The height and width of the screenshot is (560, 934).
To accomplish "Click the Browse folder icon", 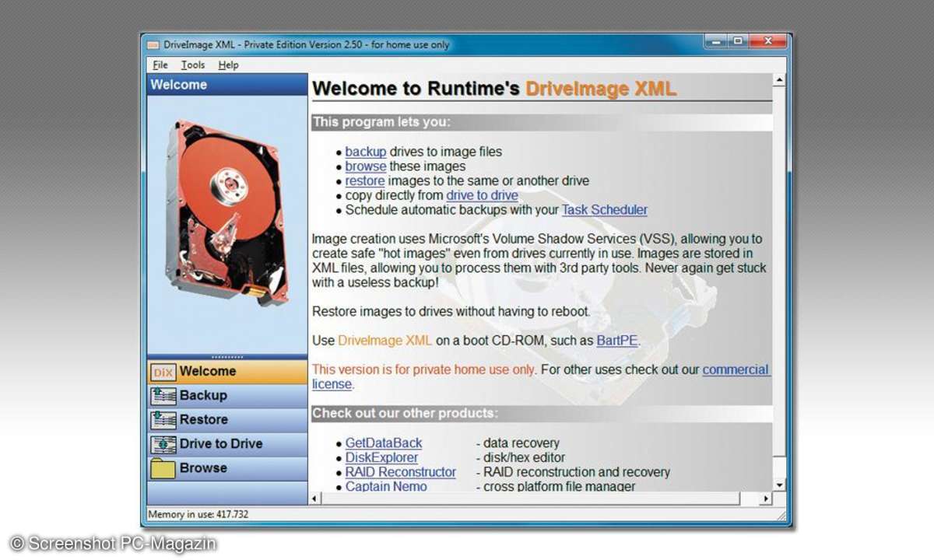I will (x=163, y=468).
